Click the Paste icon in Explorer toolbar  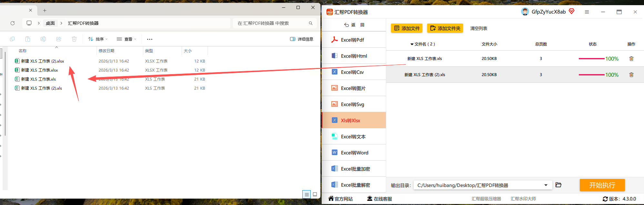28,39
